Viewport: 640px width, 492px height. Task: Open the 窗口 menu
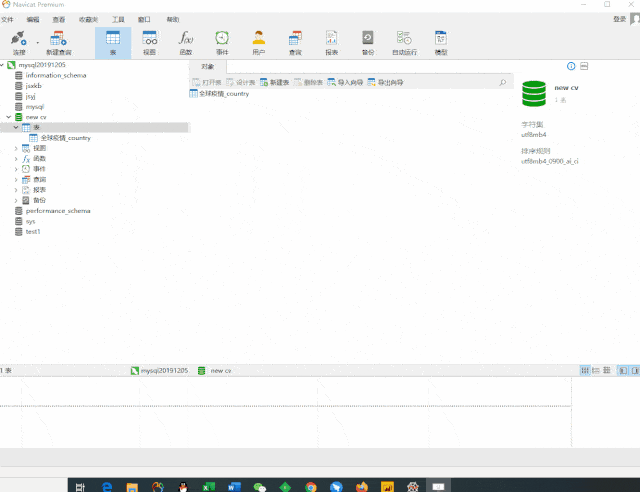click(144, 19)
